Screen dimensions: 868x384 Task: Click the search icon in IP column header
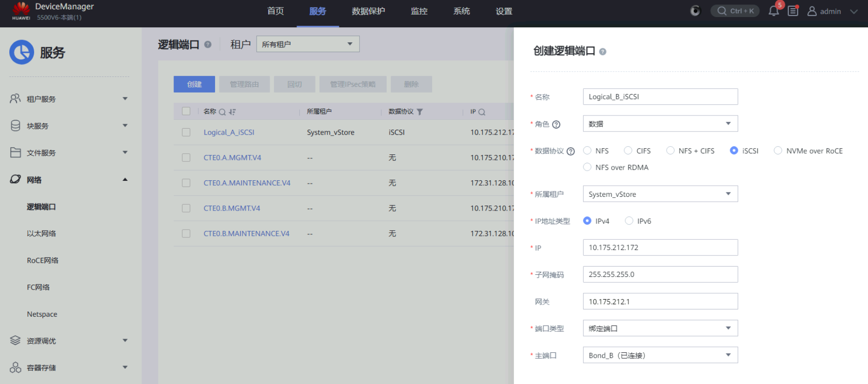(x=482, y=112)
